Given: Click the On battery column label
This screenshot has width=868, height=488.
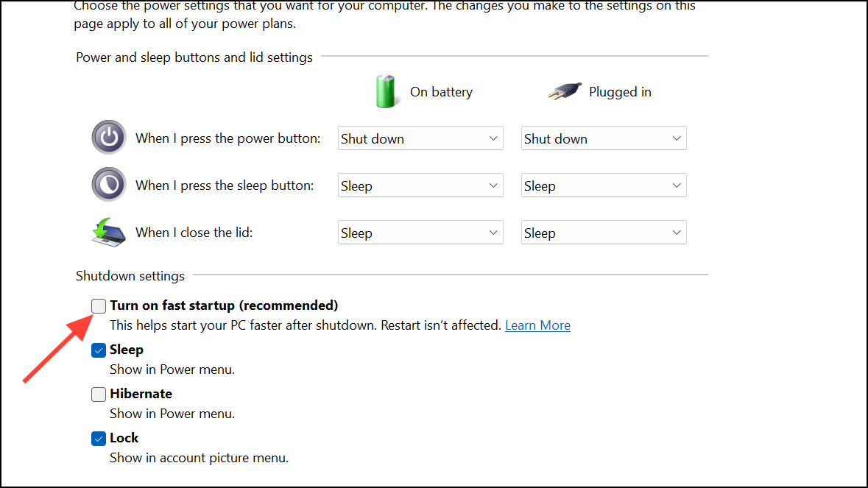Looking at the screenshot, I should [x=441, y=92].
